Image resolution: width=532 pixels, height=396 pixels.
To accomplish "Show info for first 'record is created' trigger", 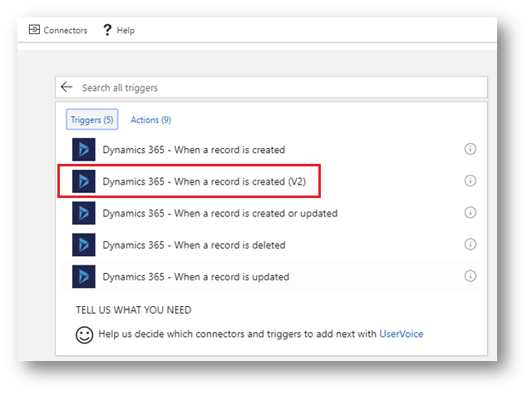I will (x=470, y=150).
